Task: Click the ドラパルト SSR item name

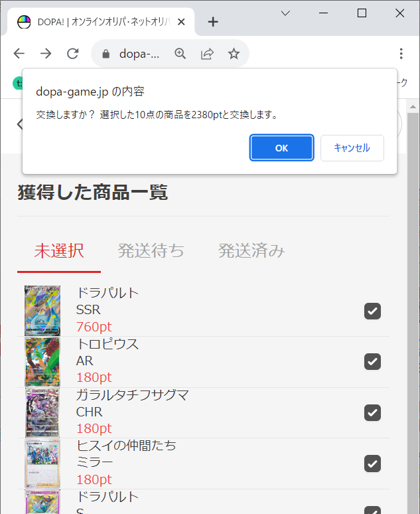Action: (x=107, y=293)
